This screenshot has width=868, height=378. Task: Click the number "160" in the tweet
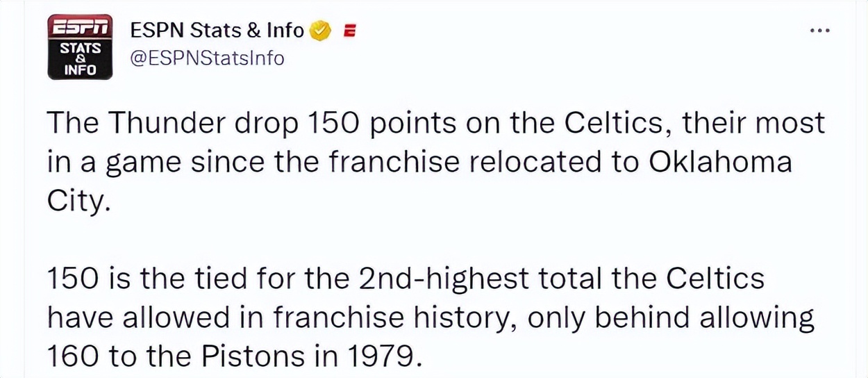pyautogui.click(x=74, y=356)
